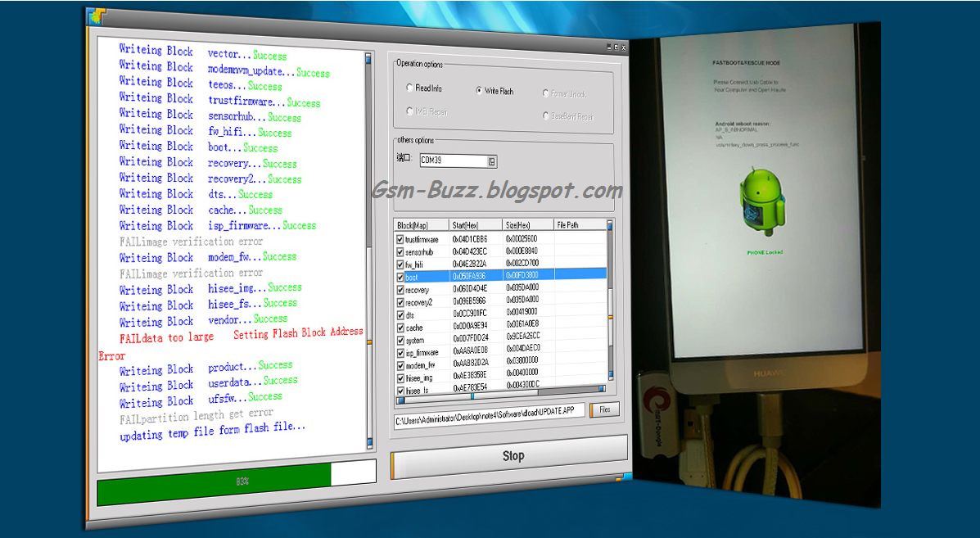
Task: Uncheck the cache block checkbox
Action: click(x=400, y=328)
